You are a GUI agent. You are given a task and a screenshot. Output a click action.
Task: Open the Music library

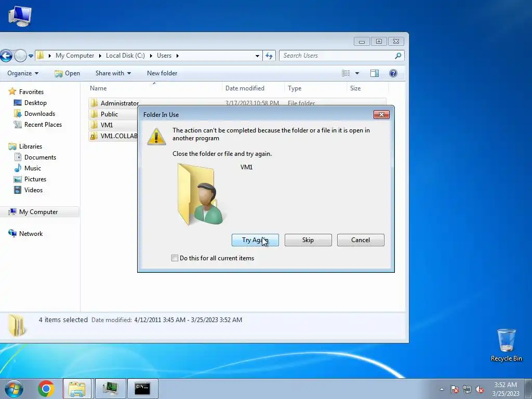click(27, 168)
